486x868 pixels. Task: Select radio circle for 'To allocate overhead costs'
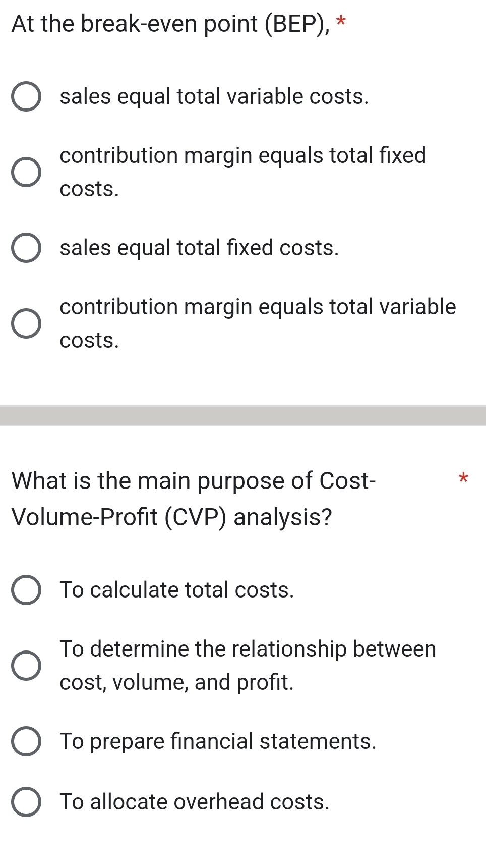[26, 802]
